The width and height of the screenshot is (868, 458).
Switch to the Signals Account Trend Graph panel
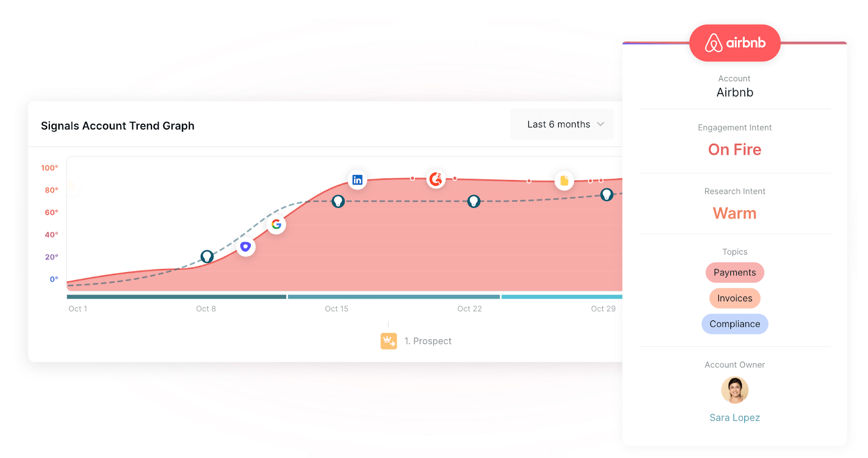coord(117,125)
